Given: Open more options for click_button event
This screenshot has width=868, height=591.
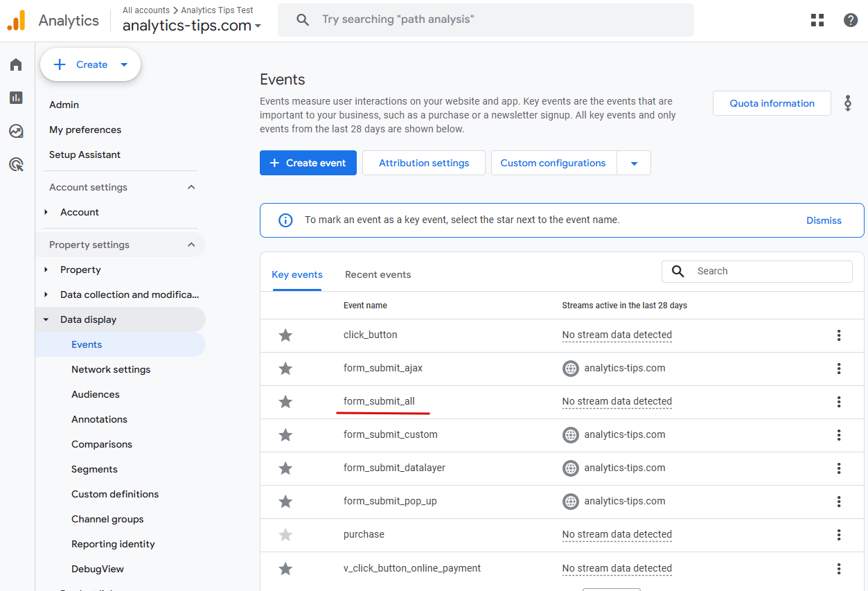Looking at the screenshot, I should pos(839,335).
